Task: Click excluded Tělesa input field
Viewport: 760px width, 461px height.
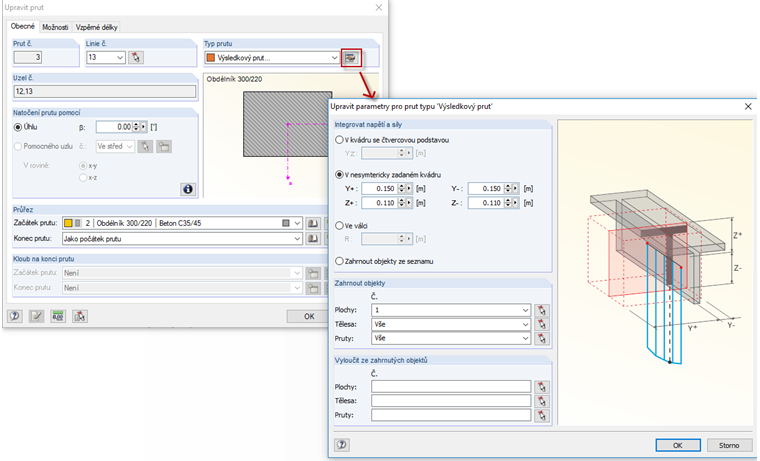Action: coord(451,401)
